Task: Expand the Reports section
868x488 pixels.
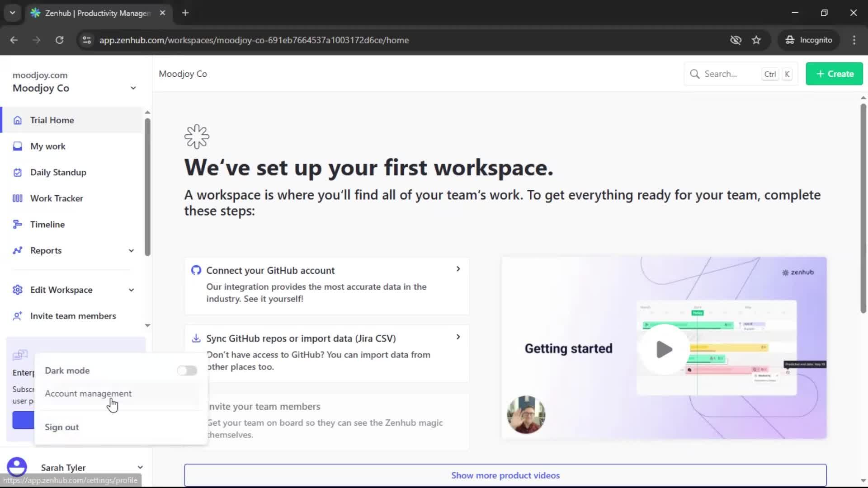Action: point(131,250)
